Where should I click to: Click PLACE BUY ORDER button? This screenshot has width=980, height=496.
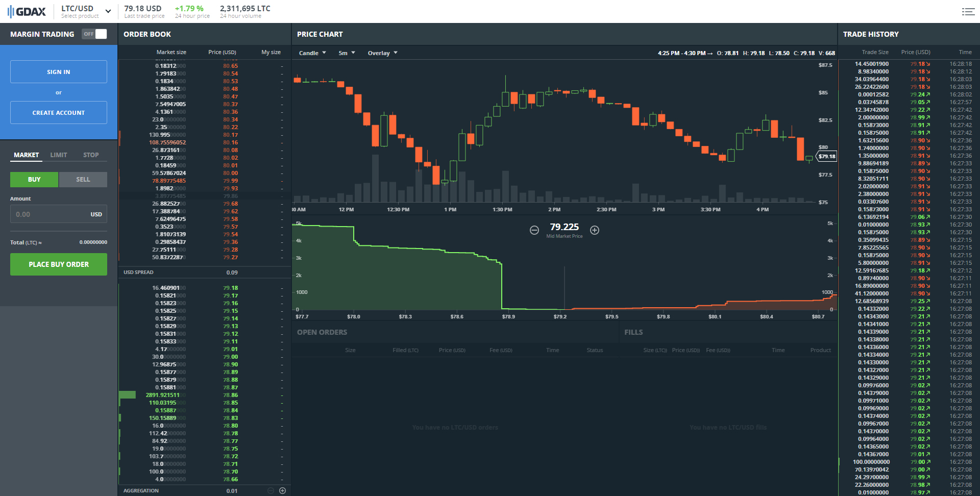[59, 264]
